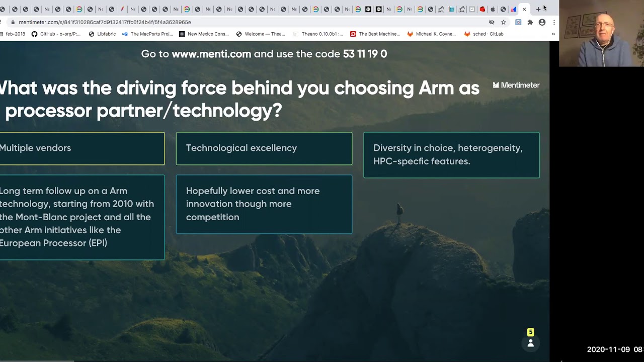Viewport: 644px width, 362px height.
Task: Click the crossed-out eye icon in the address bar
Action: [492, 22]
